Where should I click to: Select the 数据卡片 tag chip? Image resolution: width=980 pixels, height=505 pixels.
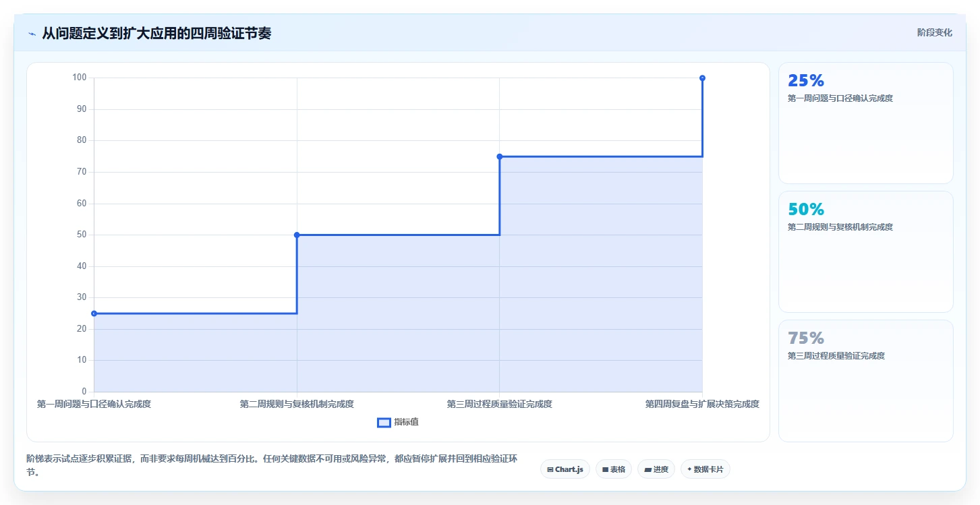point(705,469)
